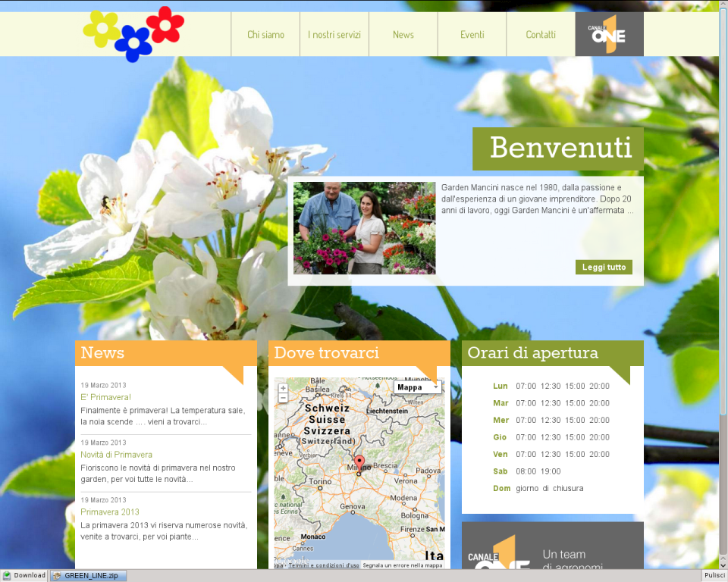Read the Primavera 2013 news link

tap(110, 512)
